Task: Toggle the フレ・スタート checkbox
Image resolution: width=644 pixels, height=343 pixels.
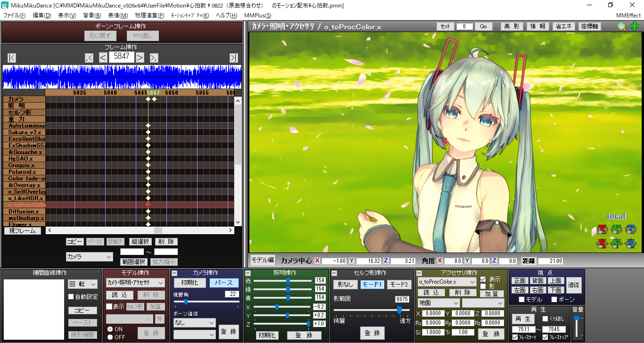Action: [x=515, y=337]
